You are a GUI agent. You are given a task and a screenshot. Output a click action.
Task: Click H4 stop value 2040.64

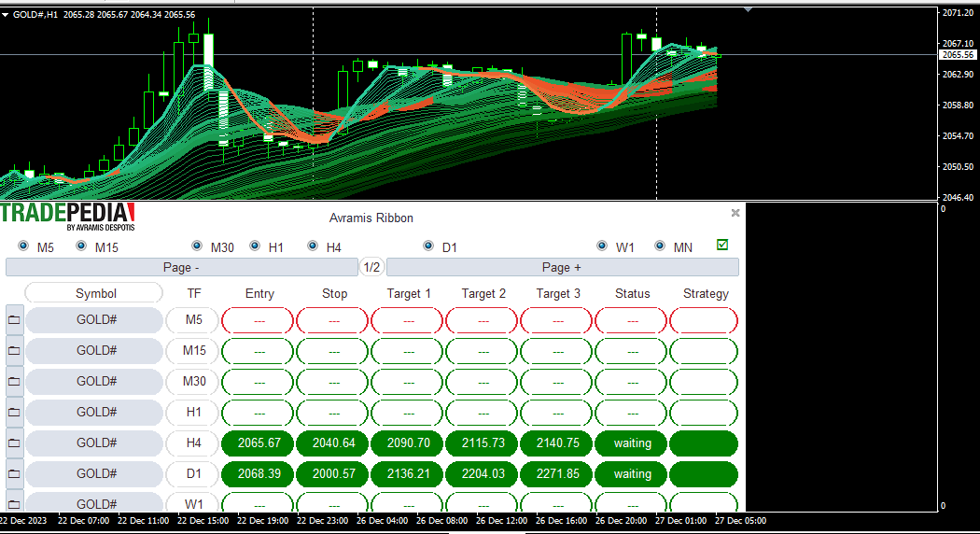pyautogui.click(x=332, y=443)
